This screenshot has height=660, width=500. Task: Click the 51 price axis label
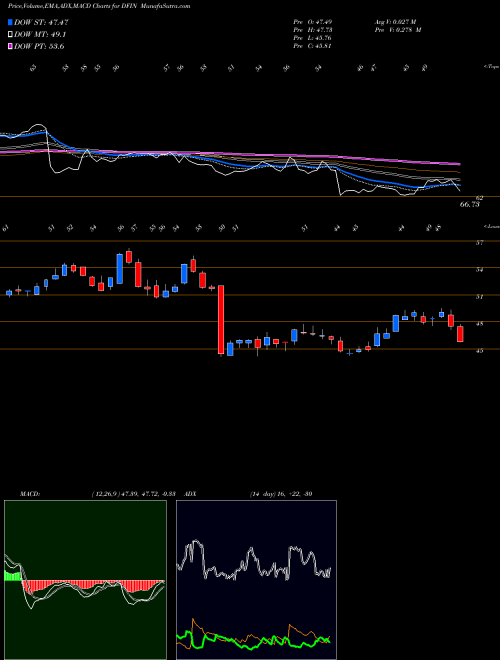(480, 296)
